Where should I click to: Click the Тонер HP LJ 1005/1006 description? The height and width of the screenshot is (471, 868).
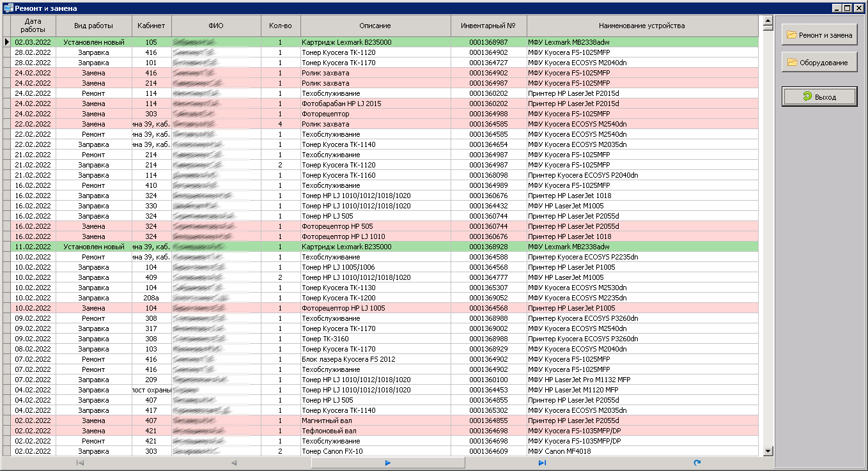375,267
